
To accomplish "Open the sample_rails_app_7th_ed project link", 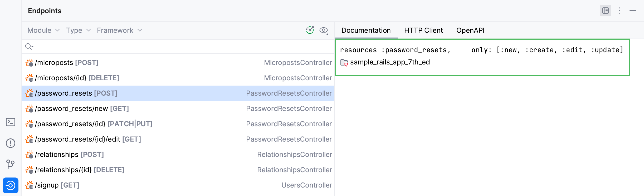I will 390,62.
